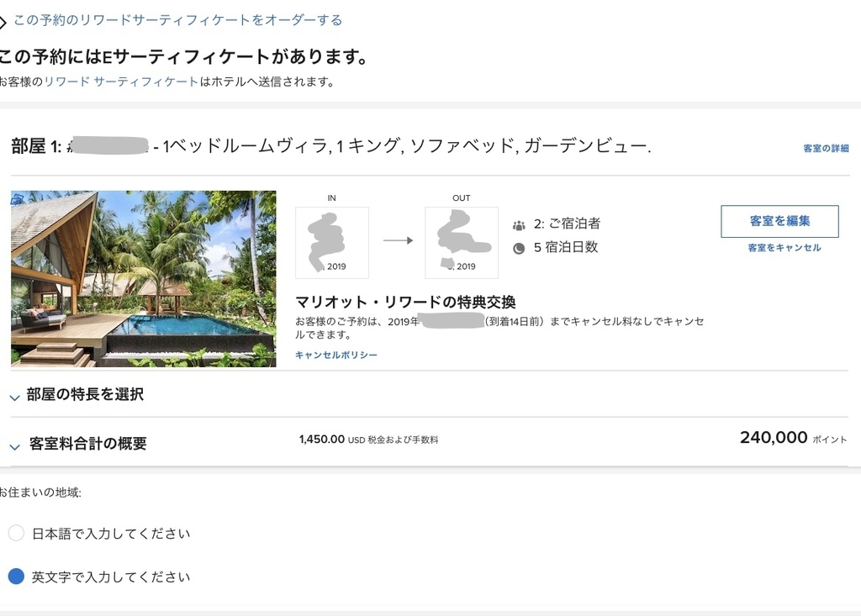The width and height of the screenshot is (861, 616).
Task: Select the IN check-in date box
Action: 331,242
